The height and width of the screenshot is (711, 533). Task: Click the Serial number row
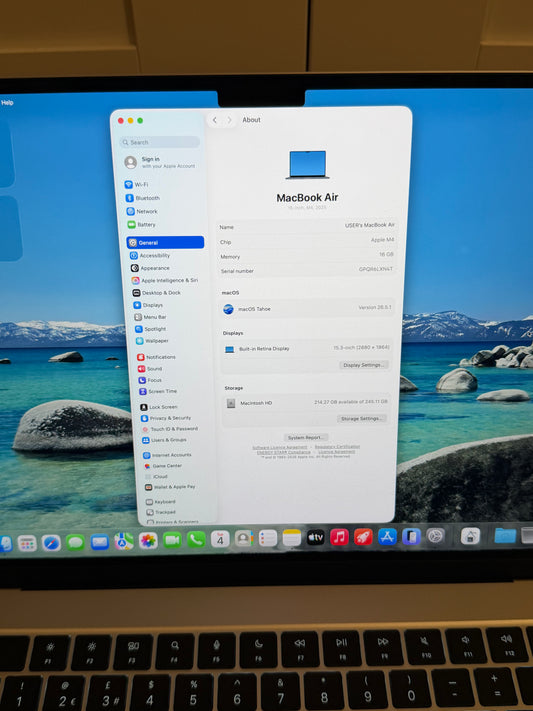coord(306,270)
